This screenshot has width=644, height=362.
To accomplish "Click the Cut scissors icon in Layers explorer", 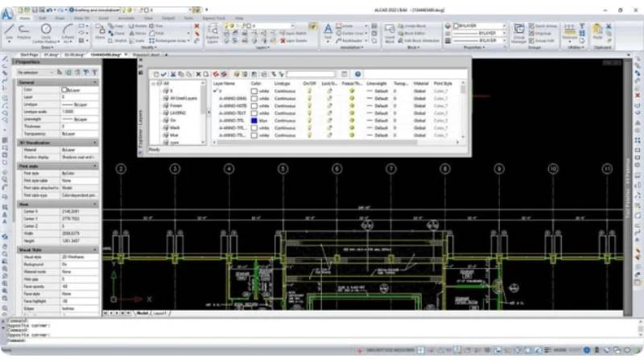I will pyautogui.click(x=173, y=74).
